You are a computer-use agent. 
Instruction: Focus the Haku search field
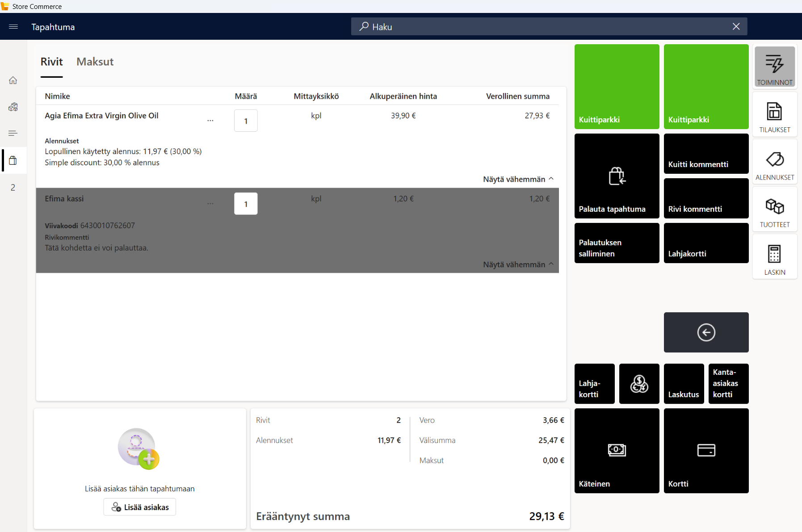tap(549, 26)
